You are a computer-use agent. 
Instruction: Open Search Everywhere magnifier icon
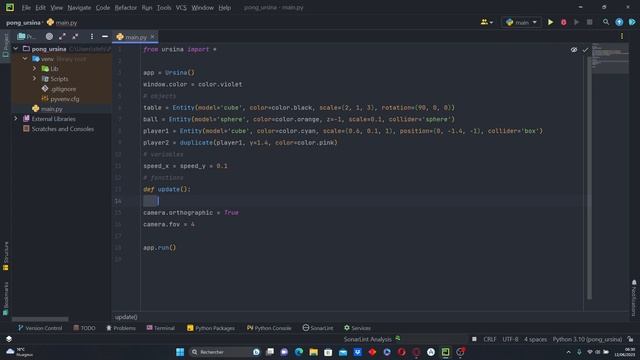[x=606, y=22]
